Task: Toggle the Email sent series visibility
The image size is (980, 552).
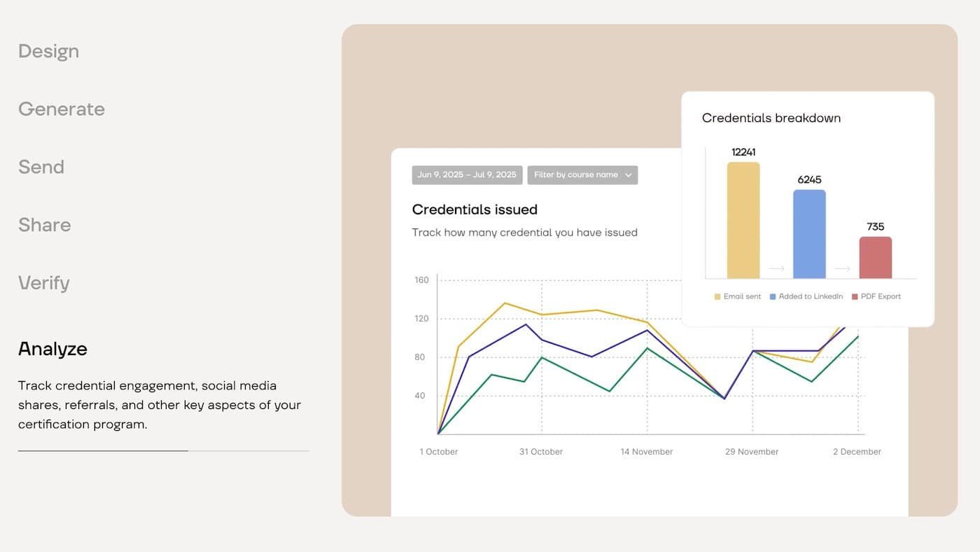Action: (737, 296)
